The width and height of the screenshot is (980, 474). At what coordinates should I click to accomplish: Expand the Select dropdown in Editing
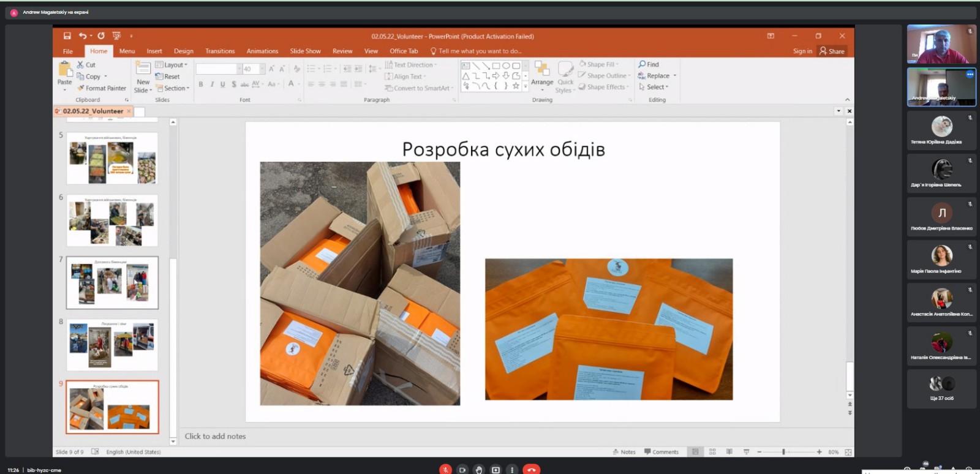coord(654,87)
